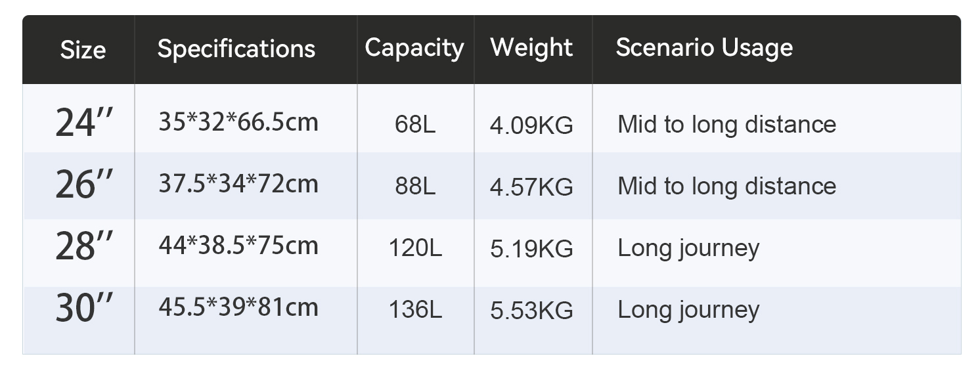Click the 4.57KG weight value

[531, 187]
